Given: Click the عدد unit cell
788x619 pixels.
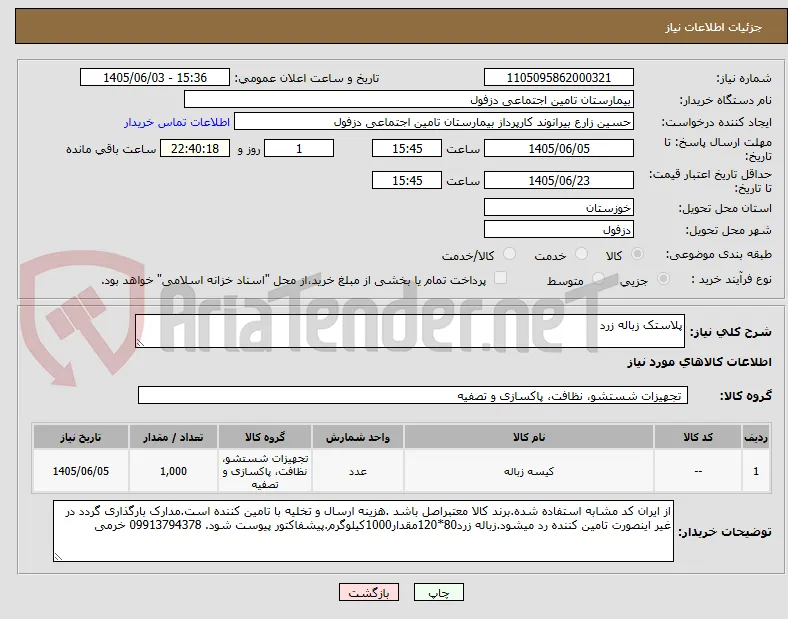Looking at the screenshot, I should pos(358,471).
